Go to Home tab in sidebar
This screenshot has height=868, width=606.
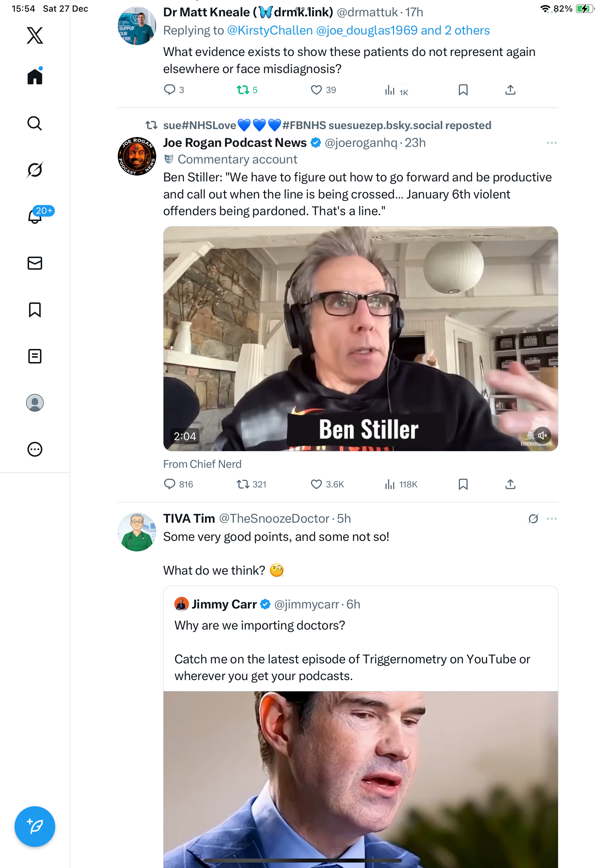tap(35, 77)
